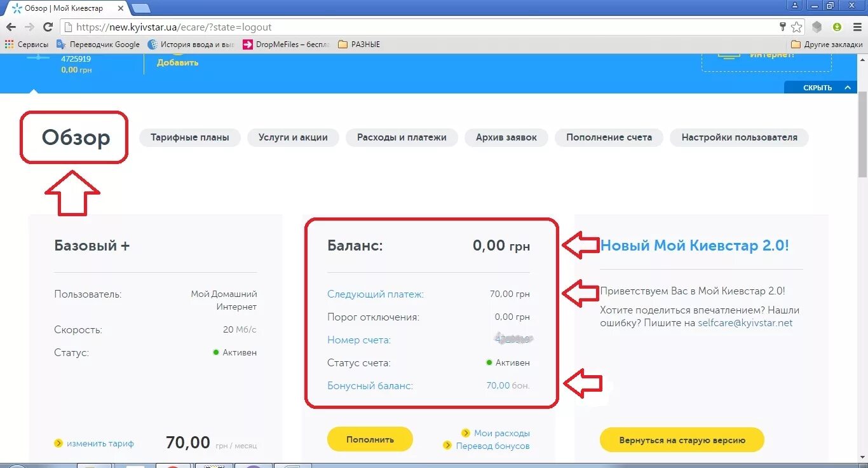Click the изменить тариф link

[100, 443]
